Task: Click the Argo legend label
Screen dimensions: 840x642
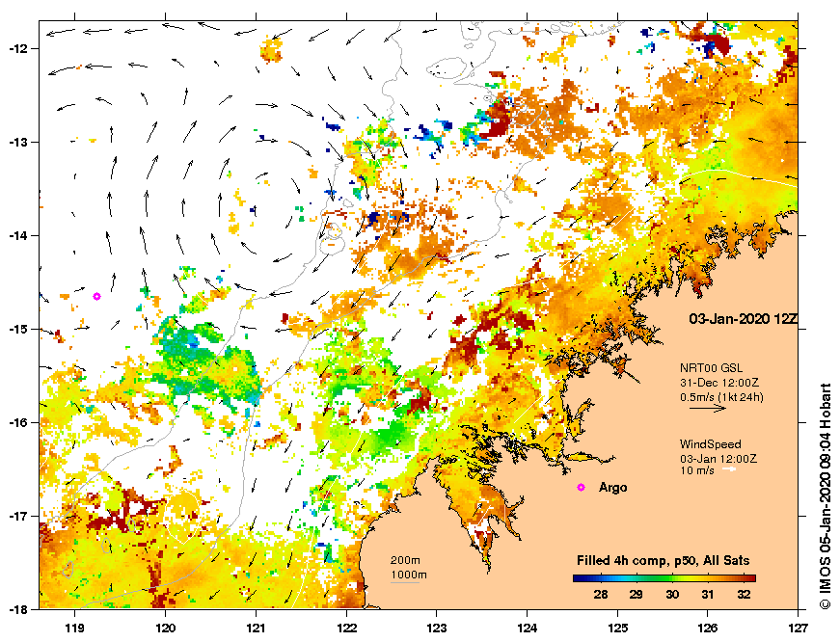Action: tap(612, 488)
